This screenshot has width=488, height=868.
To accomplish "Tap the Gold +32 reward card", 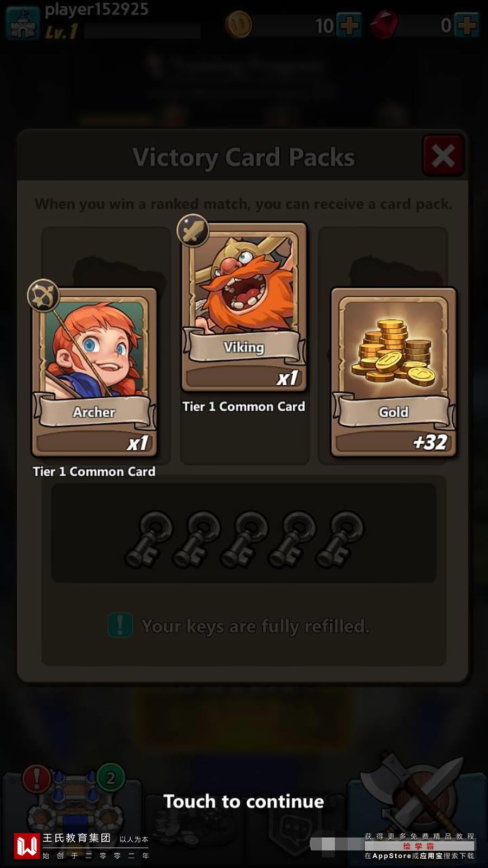I will coord(394,372).
